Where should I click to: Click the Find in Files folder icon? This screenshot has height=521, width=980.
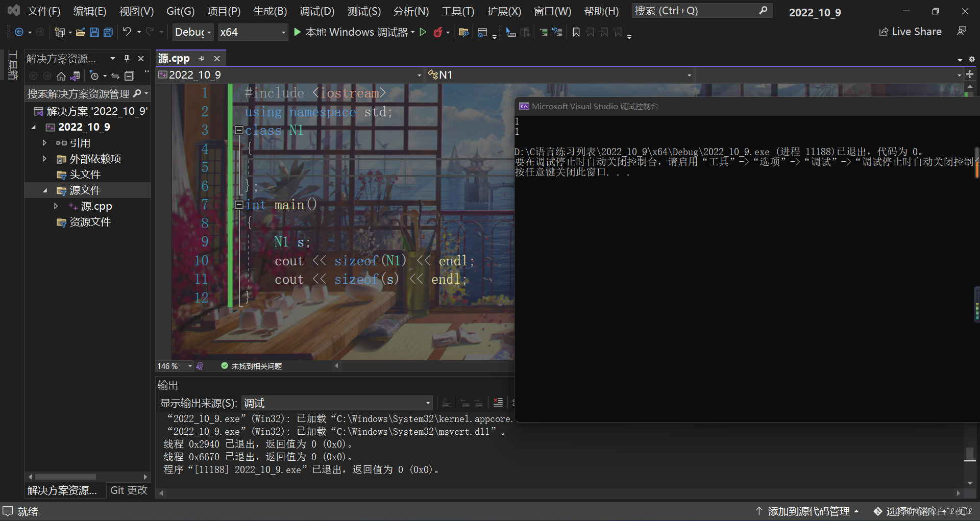pyautogui.click(x=463, y=32)
